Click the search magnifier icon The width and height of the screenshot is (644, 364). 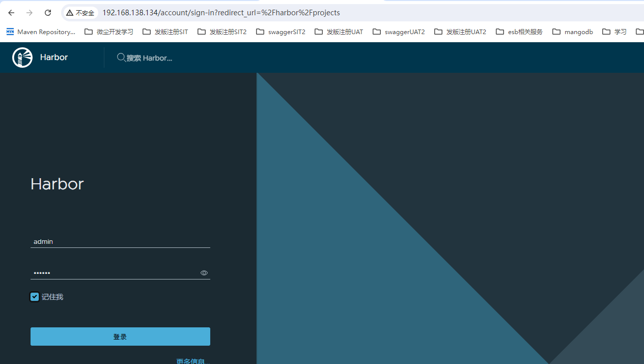tap(121, 58)
